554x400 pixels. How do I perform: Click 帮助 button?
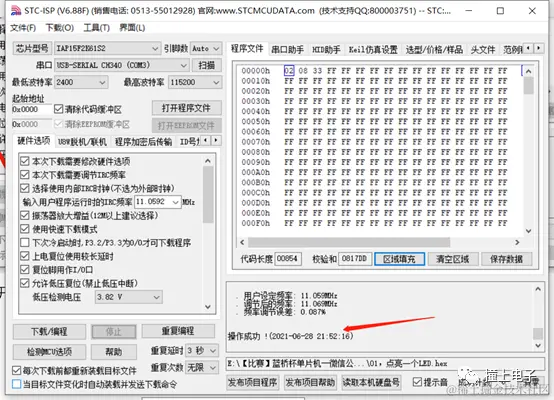point(113,352)
